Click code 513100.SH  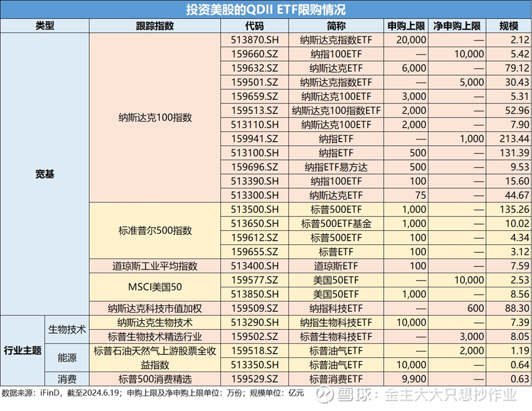[x=255, y=153]
